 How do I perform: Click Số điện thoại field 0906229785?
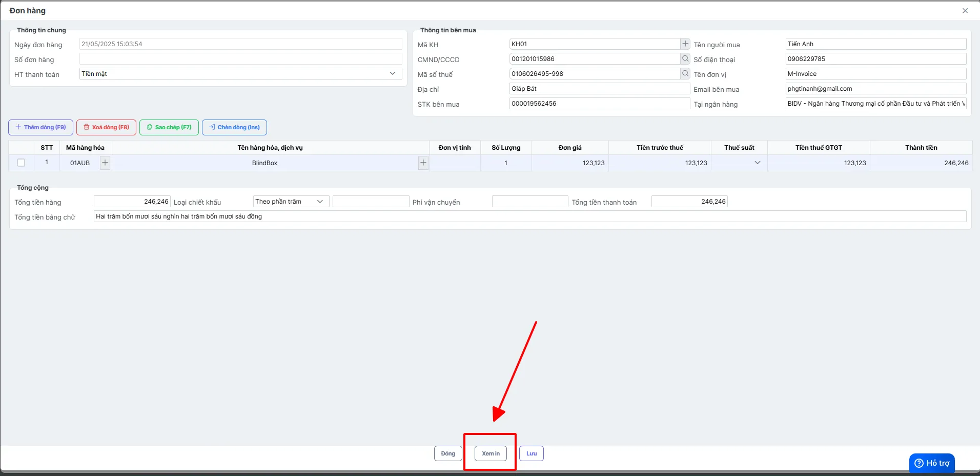(876, 59)
